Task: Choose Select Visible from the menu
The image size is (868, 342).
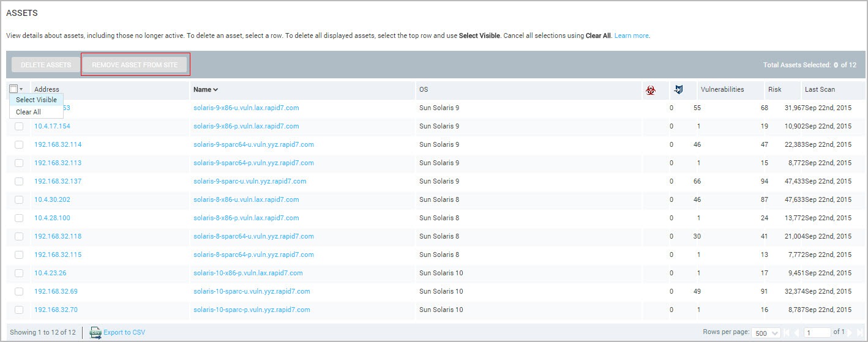Action: 36,100
